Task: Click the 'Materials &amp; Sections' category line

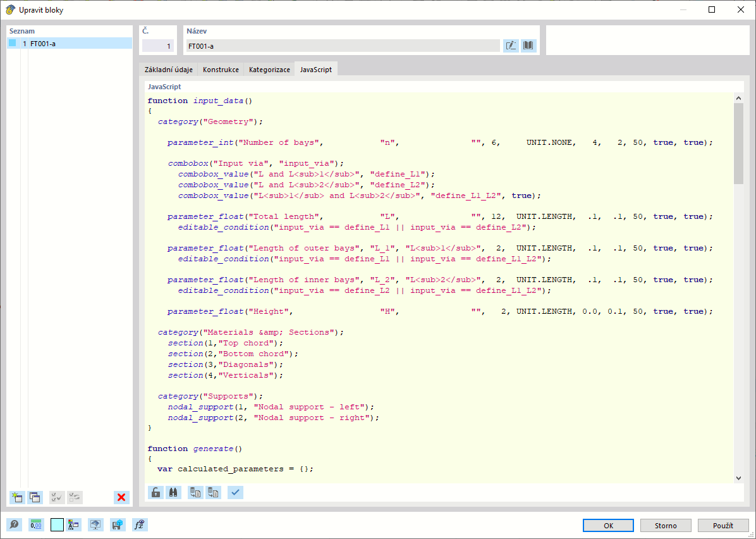Action: [251, 333]
